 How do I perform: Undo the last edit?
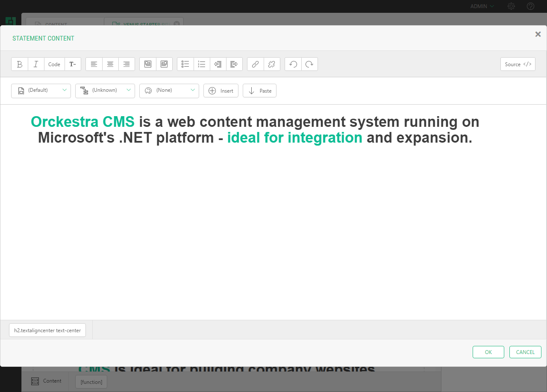[293, 64]
